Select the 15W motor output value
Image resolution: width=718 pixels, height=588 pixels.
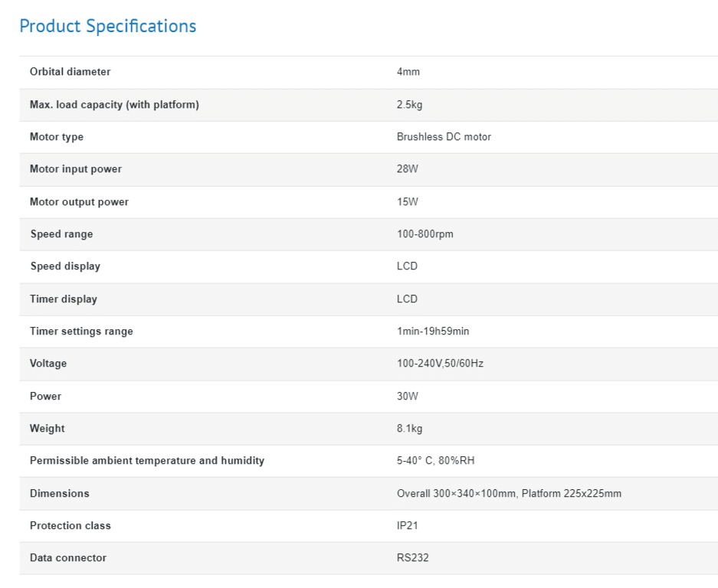coord(407,202)
